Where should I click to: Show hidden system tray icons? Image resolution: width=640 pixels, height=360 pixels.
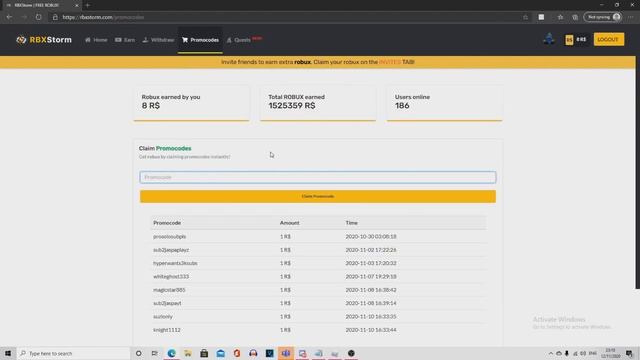click(551, 353)
